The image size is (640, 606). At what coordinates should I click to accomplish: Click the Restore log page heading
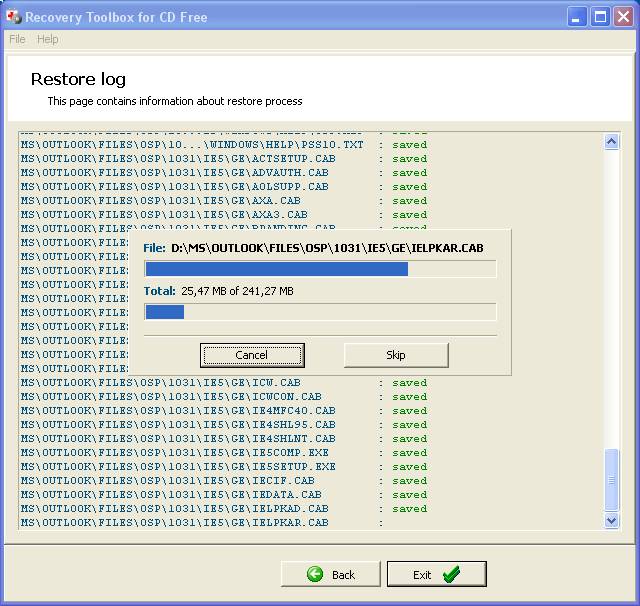(x=78, y=79)
